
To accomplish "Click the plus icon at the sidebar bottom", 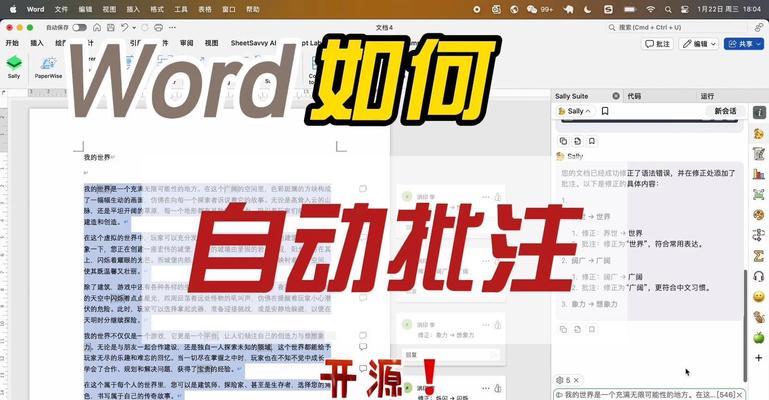I will click(759, 358).
